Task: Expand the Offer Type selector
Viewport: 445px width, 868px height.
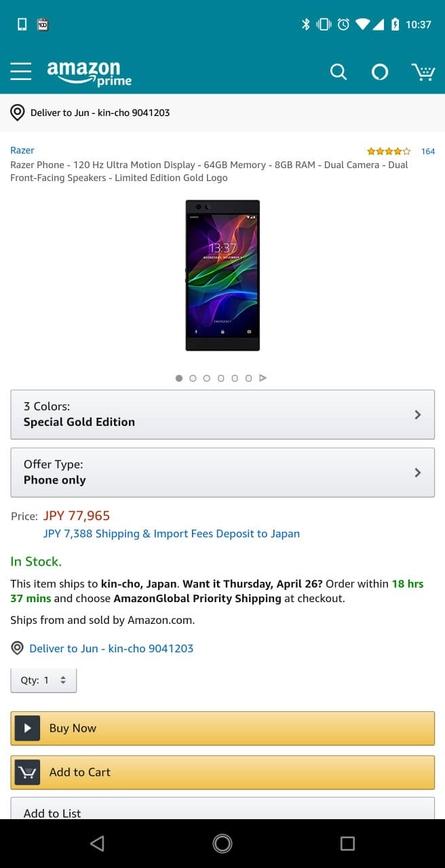Action: click(222, 473)
